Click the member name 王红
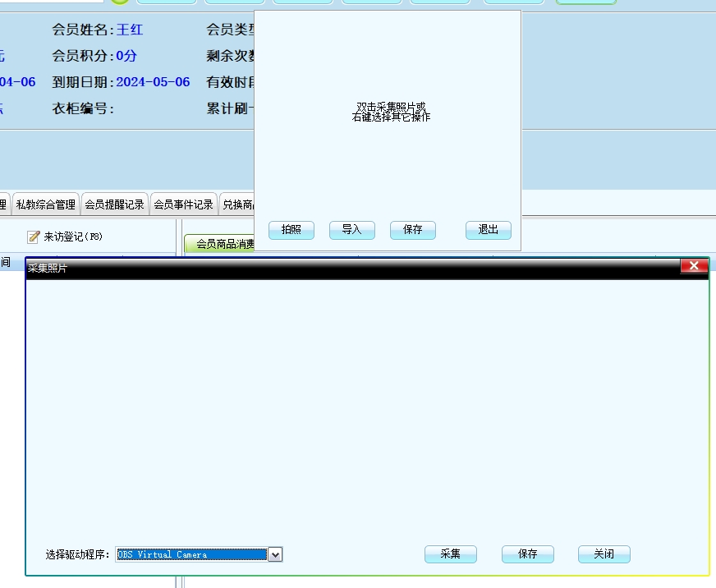The image size is (716, 588). (130, 30)
